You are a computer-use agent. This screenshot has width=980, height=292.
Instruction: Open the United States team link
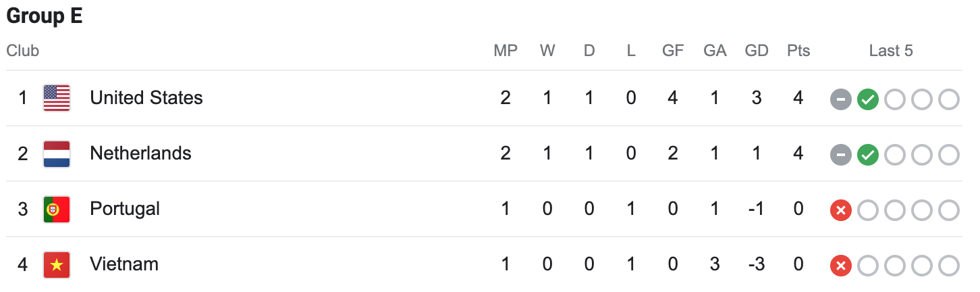tap(146, 98)
